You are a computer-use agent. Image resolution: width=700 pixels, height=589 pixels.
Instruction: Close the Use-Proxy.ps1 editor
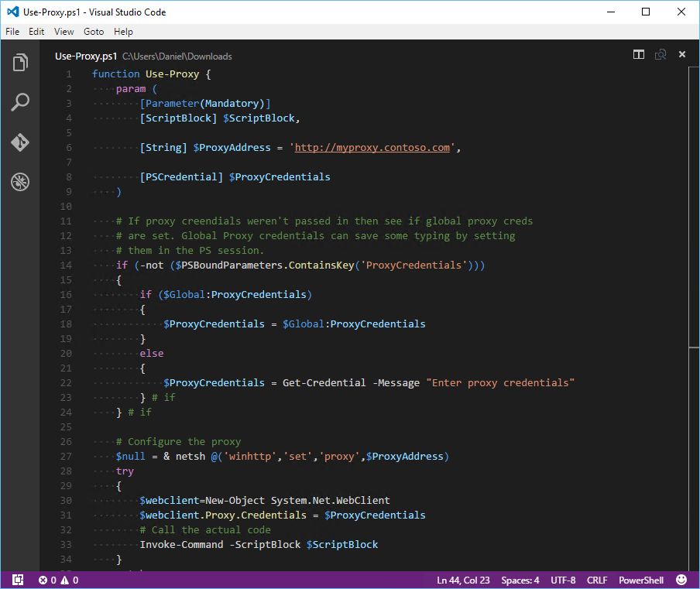pyautogui.click(x=681, y=54)
